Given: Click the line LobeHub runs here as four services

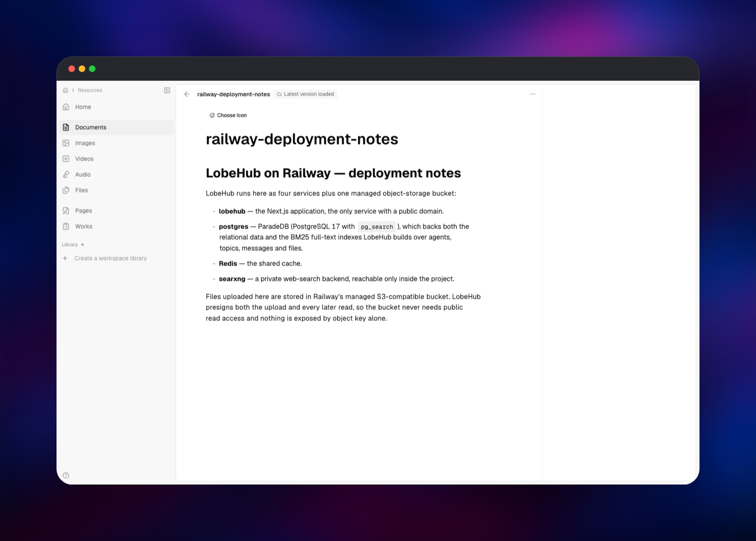Looking at the screenshot, I should tap(331, 194).
